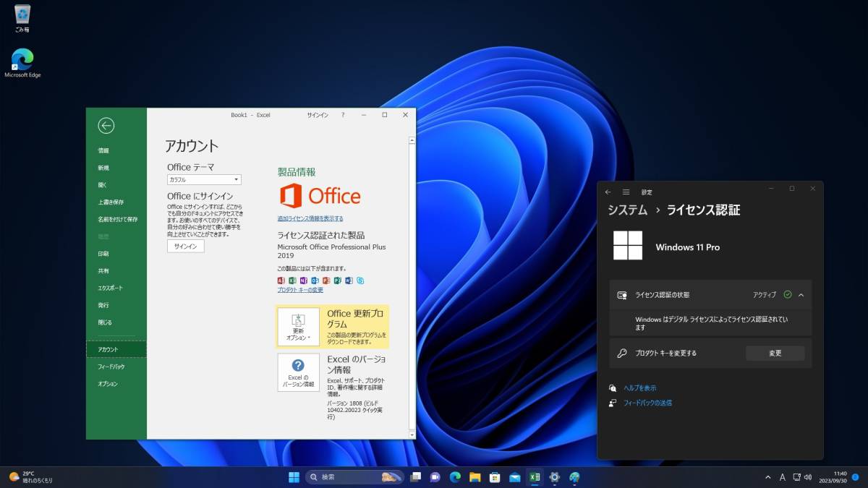Select the Microsoft Edge desktop shortcut

tap(22, 63)
